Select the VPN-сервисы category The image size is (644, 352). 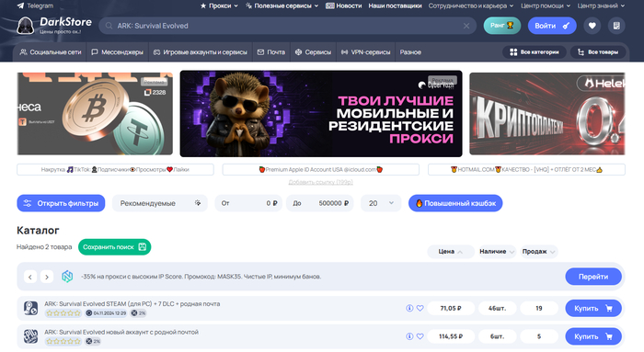pyautogui.click(x=365, y=52)
